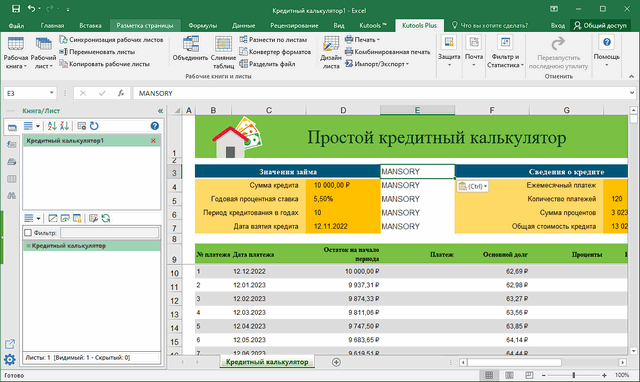Open the Name Box dropdown
This screenshot has height=382, width=640.
[x=51, y=93]
